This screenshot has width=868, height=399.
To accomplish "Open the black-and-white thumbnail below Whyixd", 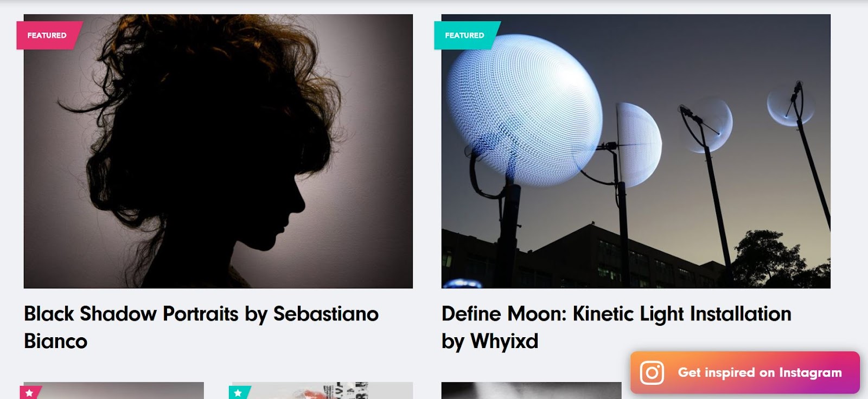I will [x=532, y=390].
